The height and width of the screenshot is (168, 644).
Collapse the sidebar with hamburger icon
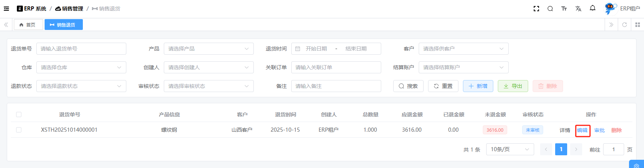[6, 9]
